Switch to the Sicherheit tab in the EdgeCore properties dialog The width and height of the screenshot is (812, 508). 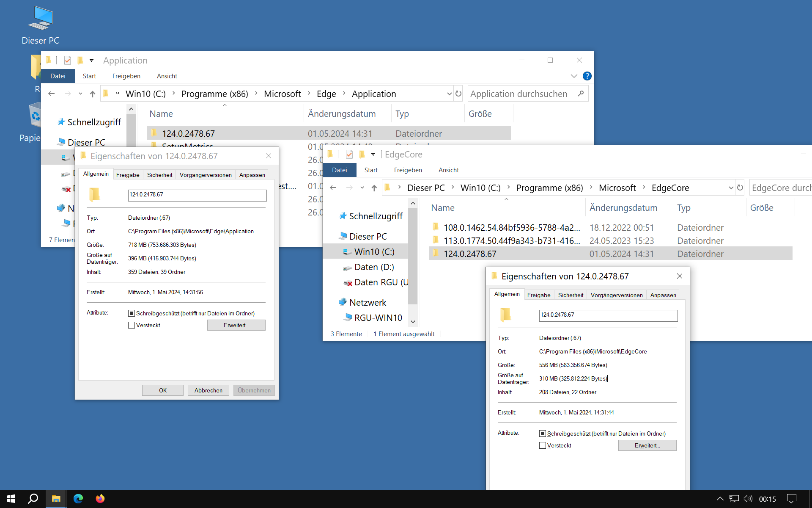pos(571,295)
